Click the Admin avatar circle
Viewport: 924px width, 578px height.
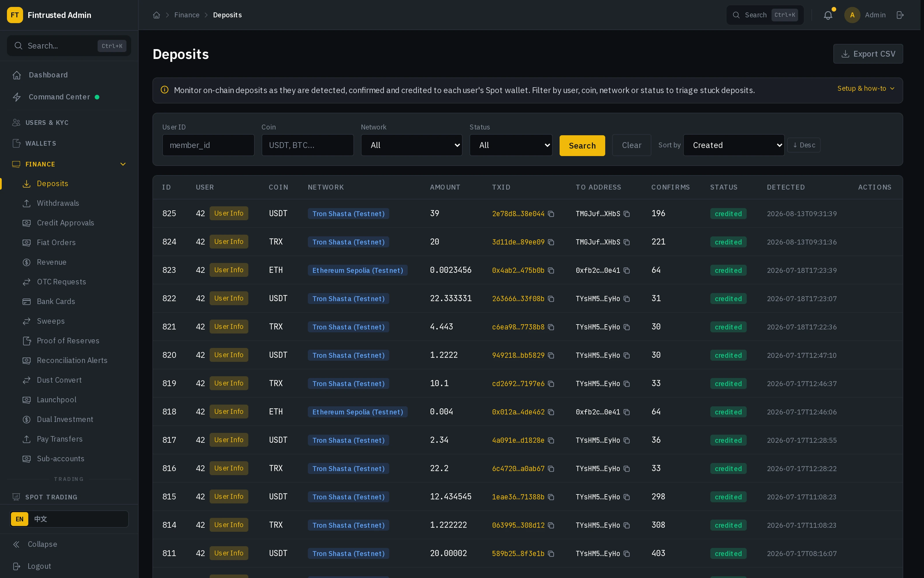(852, 15)
